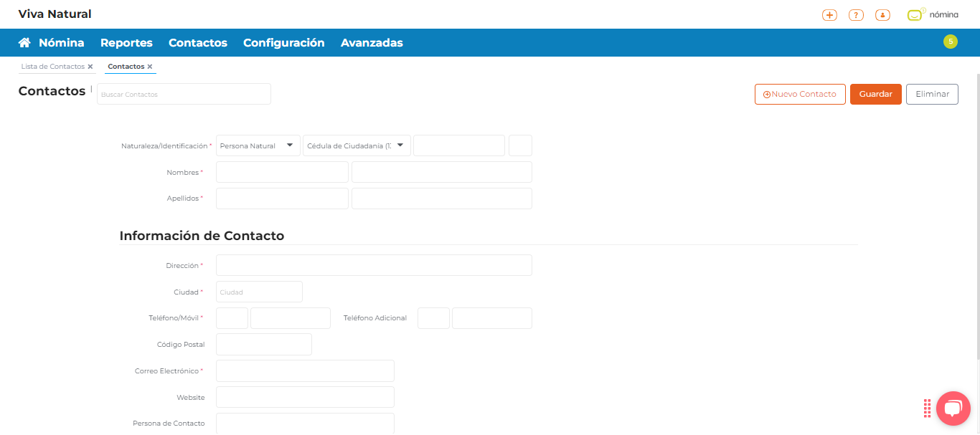The width and height of the screenshot is (980, 435).
Task: Open the Configuración menu
Action: tap(283, 43)
